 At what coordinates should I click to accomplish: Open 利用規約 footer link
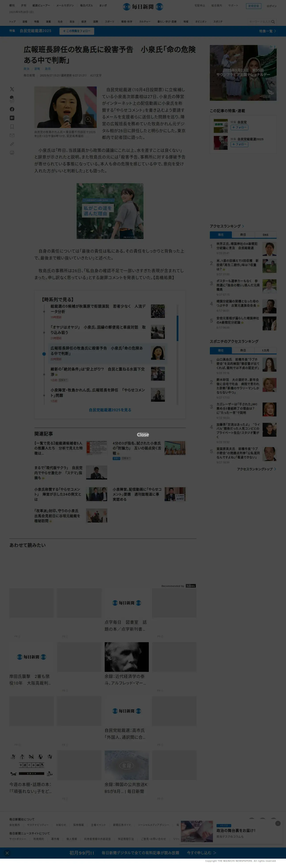[38, 839]
